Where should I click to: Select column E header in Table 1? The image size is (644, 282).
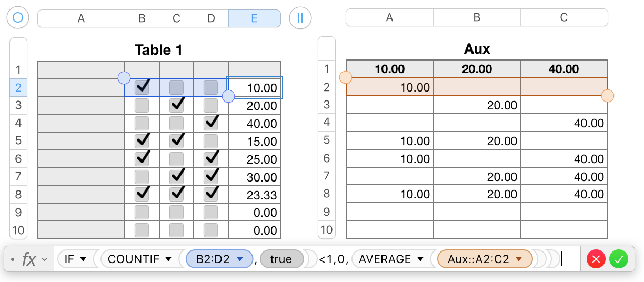254,18
